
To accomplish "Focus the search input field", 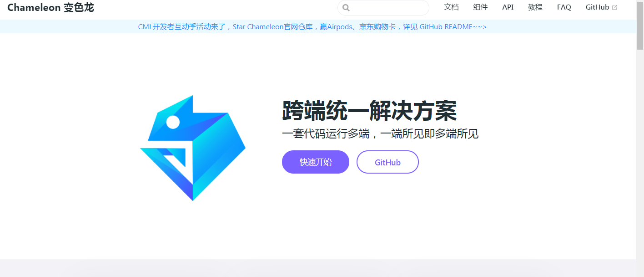I will pos(383,8).
